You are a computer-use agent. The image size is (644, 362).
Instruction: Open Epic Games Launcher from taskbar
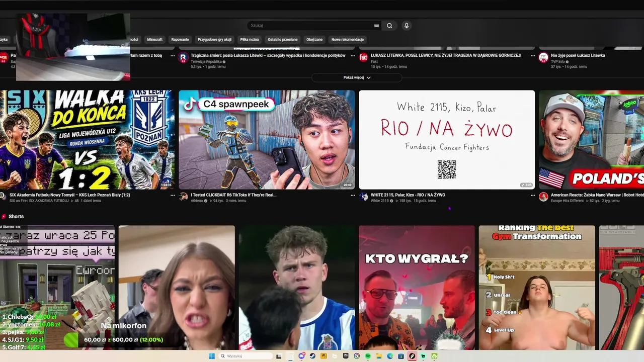[346, 356]
